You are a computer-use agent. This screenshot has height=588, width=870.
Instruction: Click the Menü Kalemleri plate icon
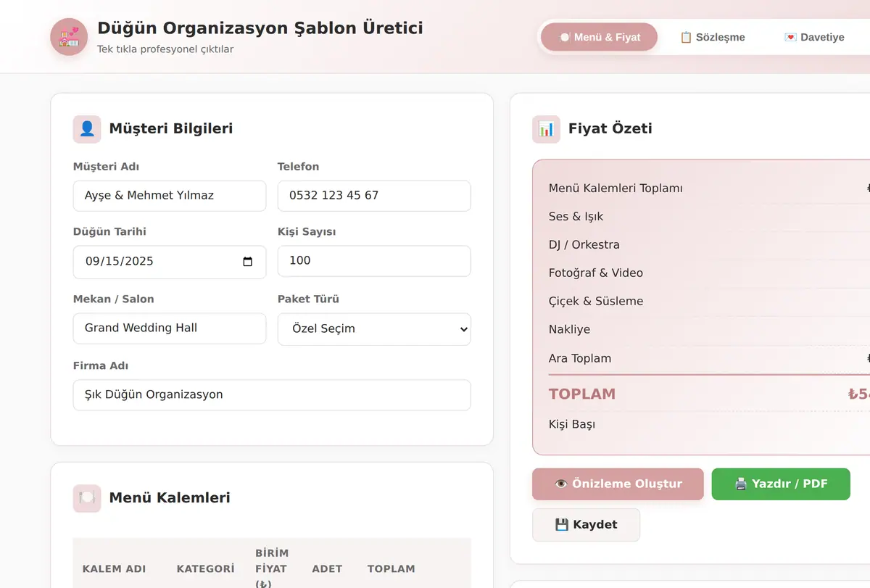(x=87, y=498)
